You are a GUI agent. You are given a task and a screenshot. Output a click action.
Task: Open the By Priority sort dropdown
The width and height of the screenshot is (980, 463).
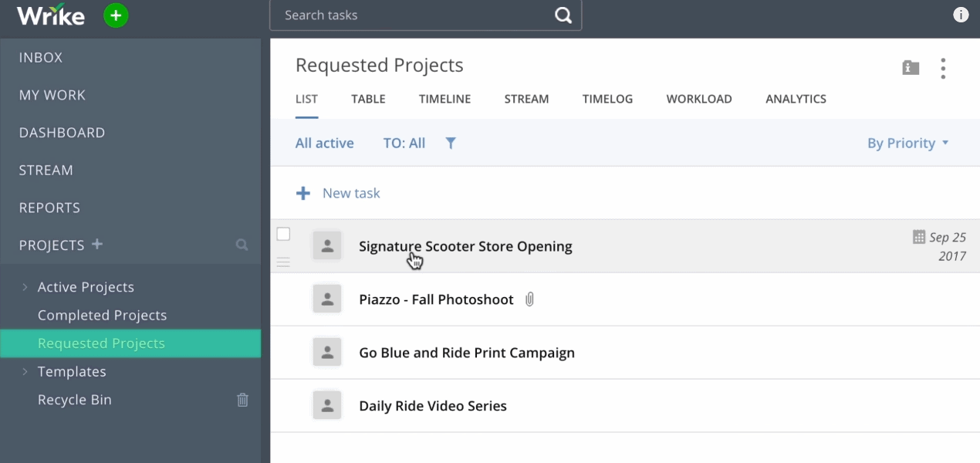907,144
